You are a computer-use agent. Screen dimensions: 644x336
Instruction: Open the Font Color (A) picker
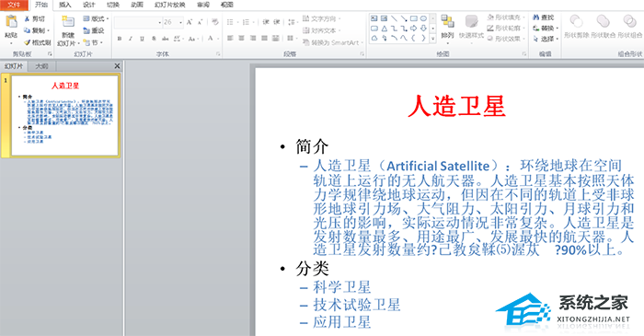[212, 39]
